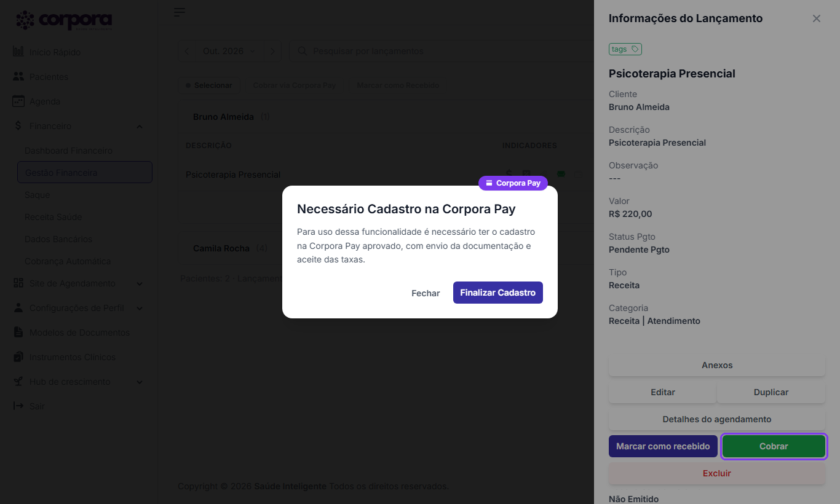The width and height of the screenshot is (840, 504).
Task: Close the Informações do Lançamento panel
Action: (x=817, y=18)
